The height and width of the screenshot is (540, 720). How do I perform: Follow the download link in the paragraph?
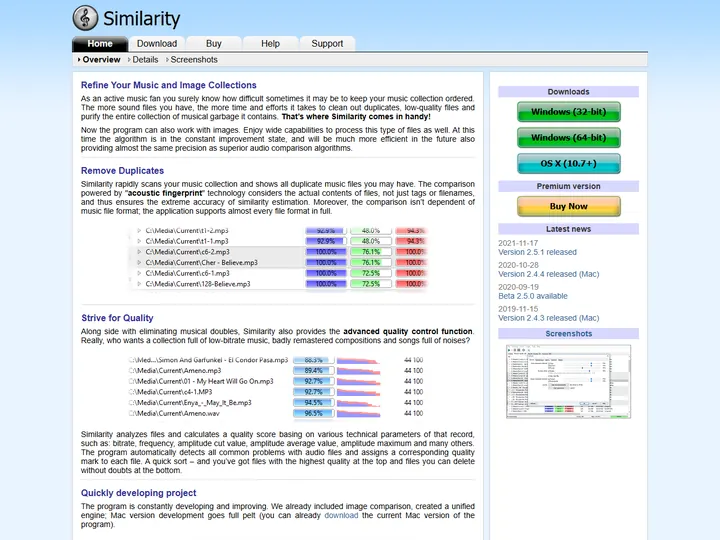click(x=341, y=515)
